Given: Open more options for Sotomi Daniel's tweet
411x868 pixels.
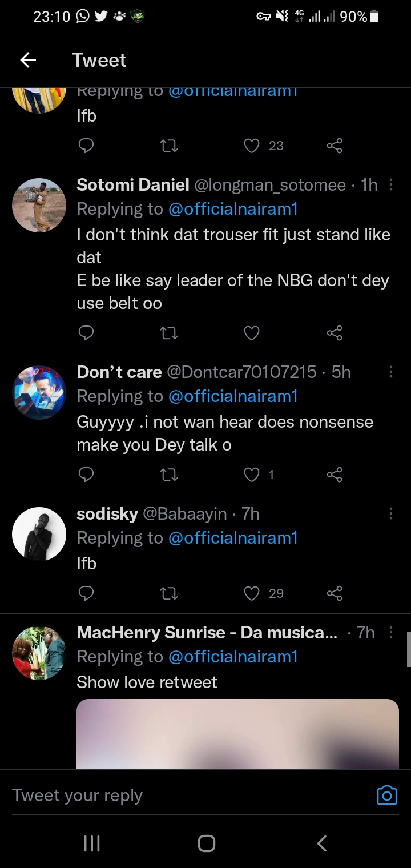Looking at the screenshot, I should coord(391,185).
